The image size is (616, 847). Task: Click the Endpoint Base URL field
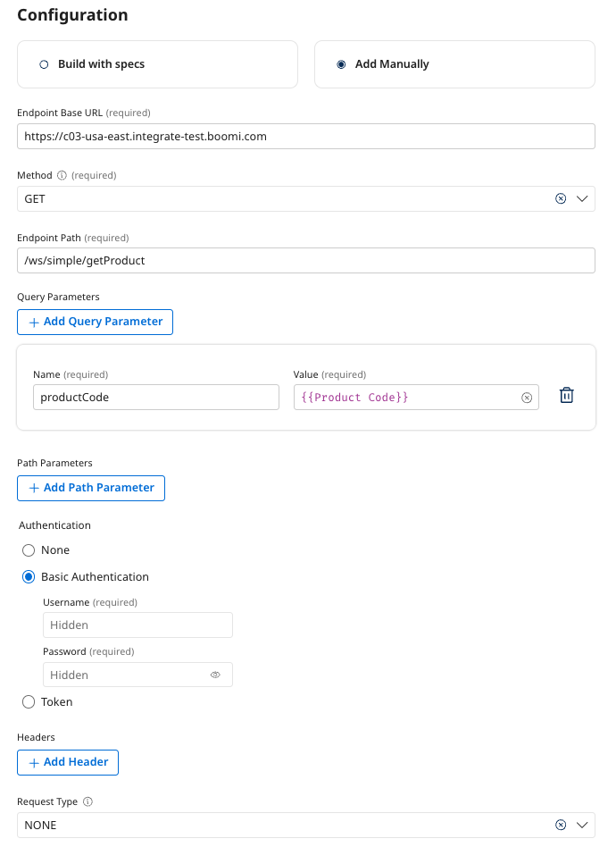[x=306, y=136]
